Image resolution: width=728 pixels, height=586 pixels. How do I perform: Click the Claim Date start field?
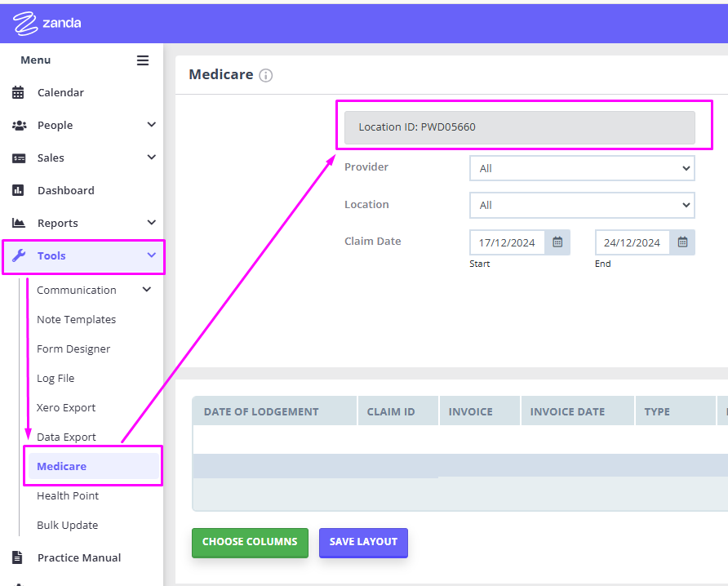tap(508, 242)
